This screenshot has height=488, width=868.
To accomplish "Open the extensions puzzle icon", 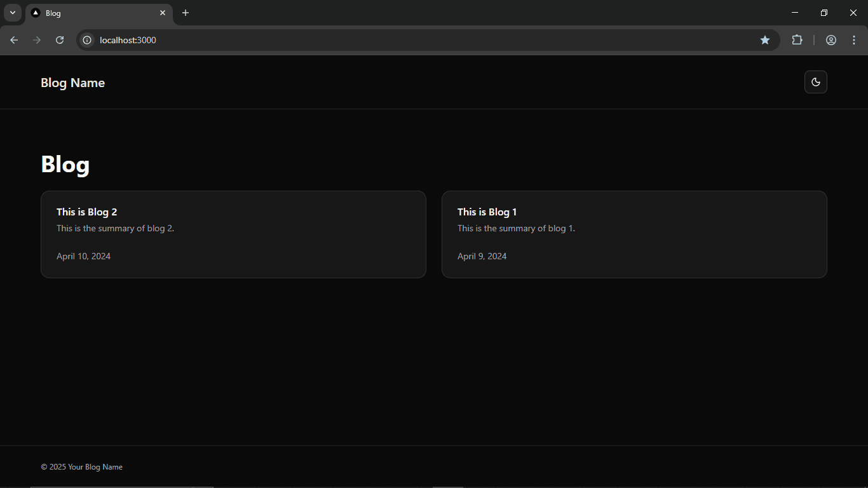I will point(797,39).
